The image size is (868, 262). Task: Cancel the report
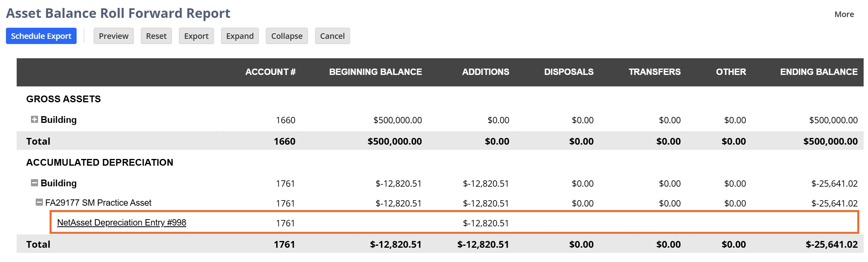(x=333, y=36)
